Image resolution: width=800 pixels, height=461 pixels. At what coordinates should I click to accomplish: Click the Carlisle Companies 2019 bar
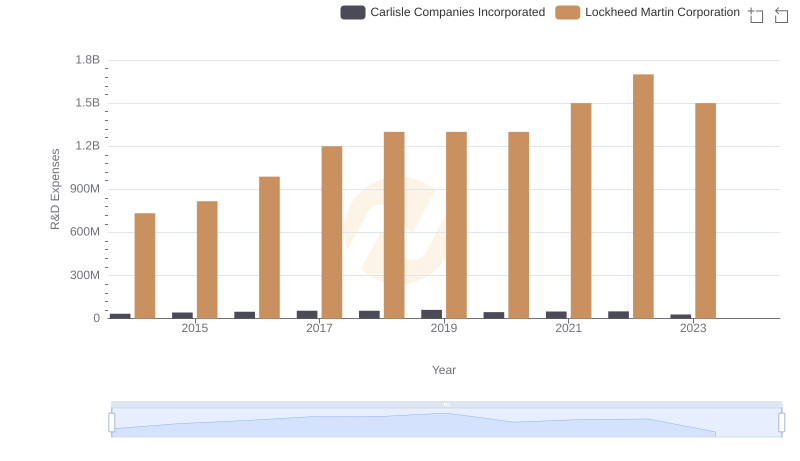coord(432,314)
